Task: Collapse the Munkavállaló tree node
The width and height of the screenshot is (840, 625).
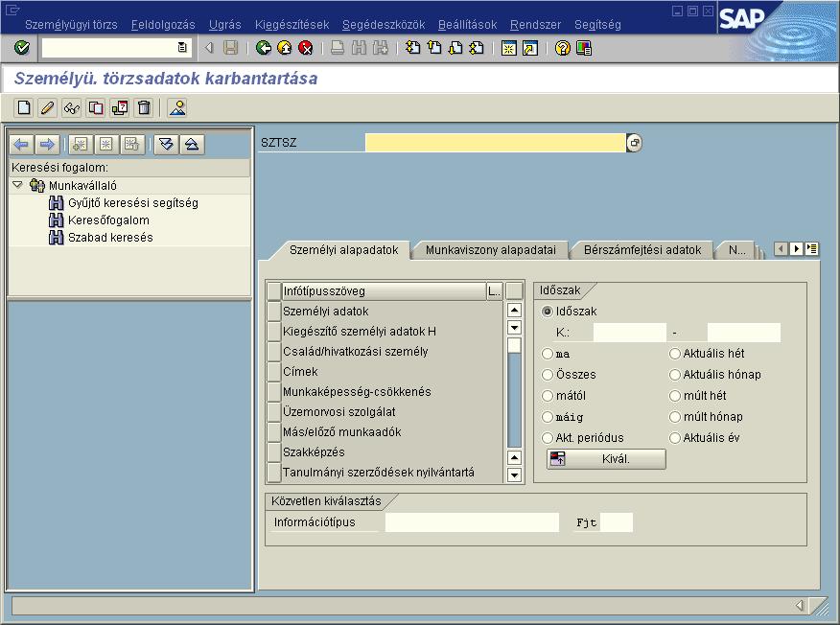Action: coord(17,185)
